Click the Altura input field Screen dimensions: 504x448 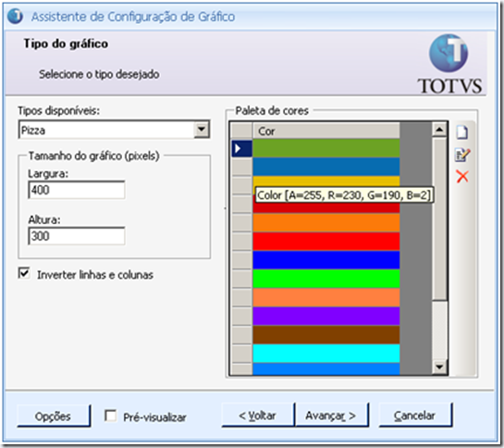tap(77, 236)
